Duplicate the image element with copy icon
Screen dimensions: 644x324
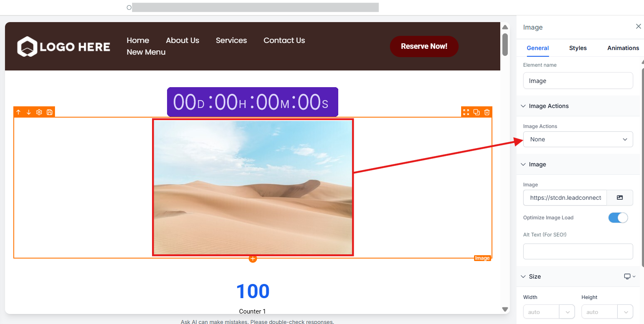[x=477, y=112]
